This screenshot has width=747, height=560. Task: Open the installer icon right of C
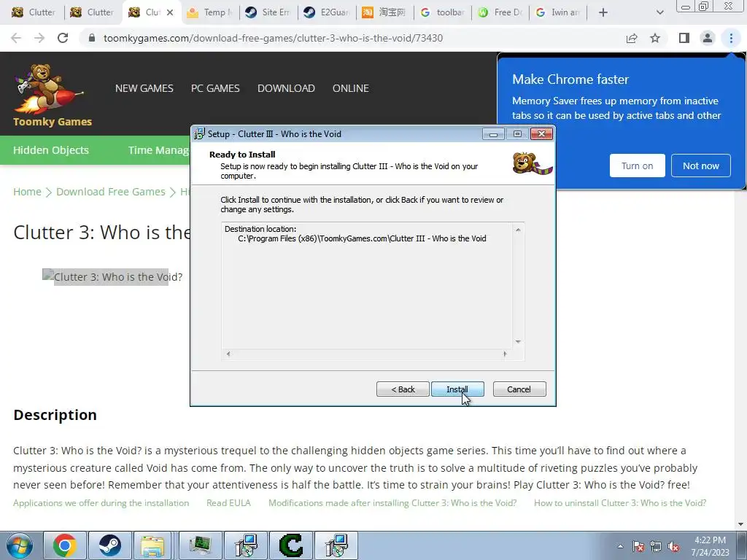[336, 545]
